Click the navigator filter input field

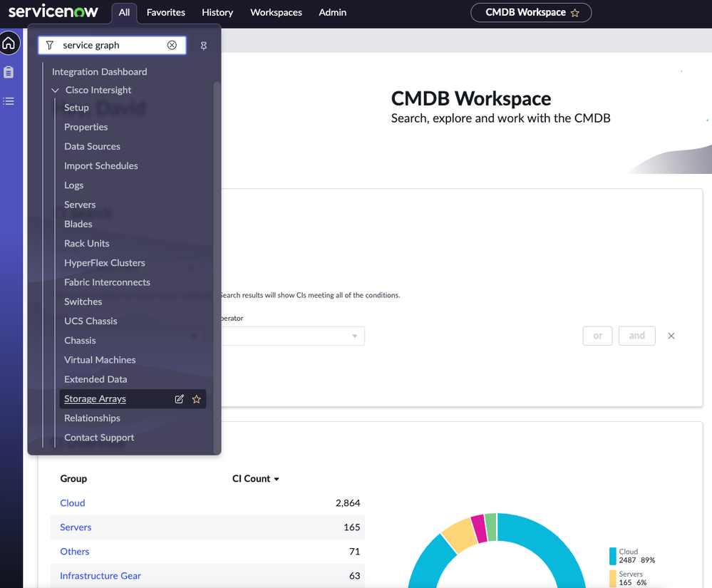click(x=112, y=45)
